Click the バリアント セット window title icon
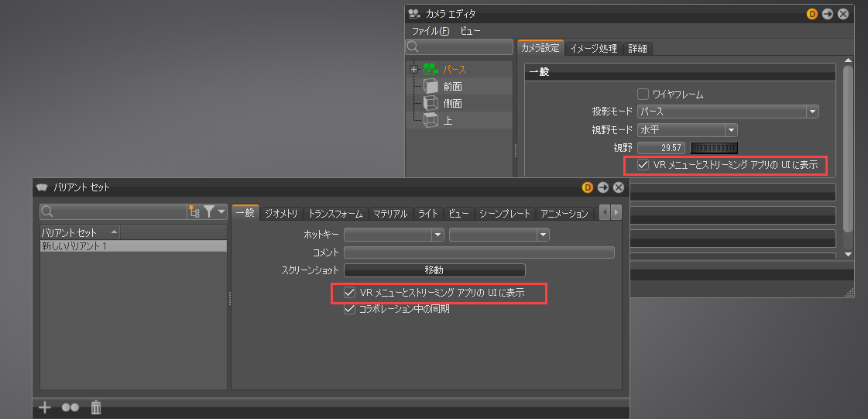The image size is (868, 419). 42,187
